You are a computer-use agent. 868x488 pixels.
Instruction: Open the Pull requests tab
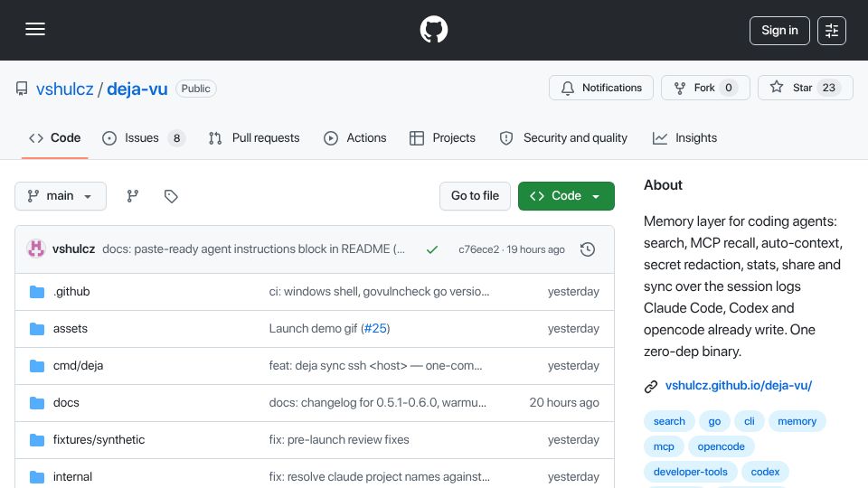pos(254,137)
